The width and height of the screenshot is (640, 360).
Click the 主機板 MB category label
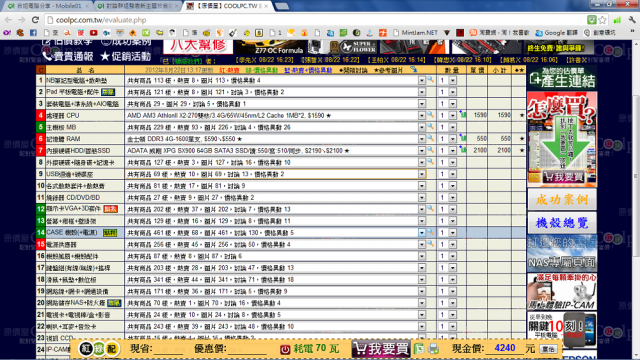pyautogui.click(x=61, y=127)
